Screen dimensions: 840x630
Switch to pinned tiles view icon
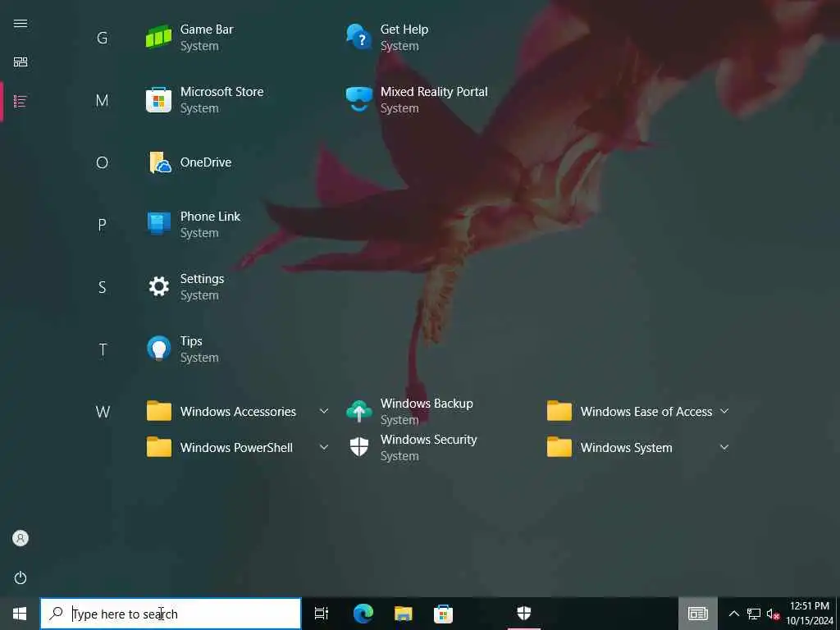tap(21, 62)
